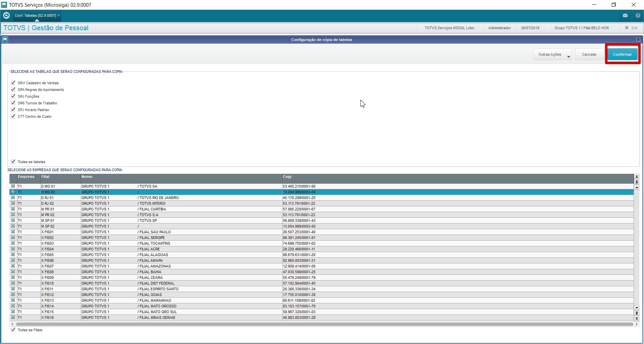The height and width of the screenshot is (344, 644).
Task: Toggle Todas as tabelas checkbox
Action: pos(13,161)
